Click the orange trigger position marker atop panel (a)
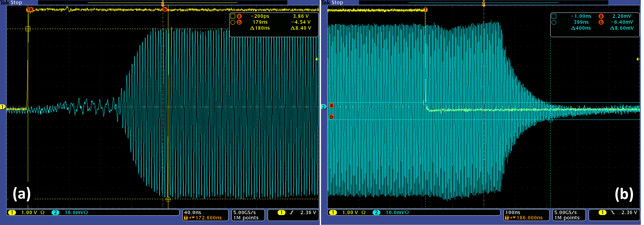The image size is (644, 225). (163, 3)
